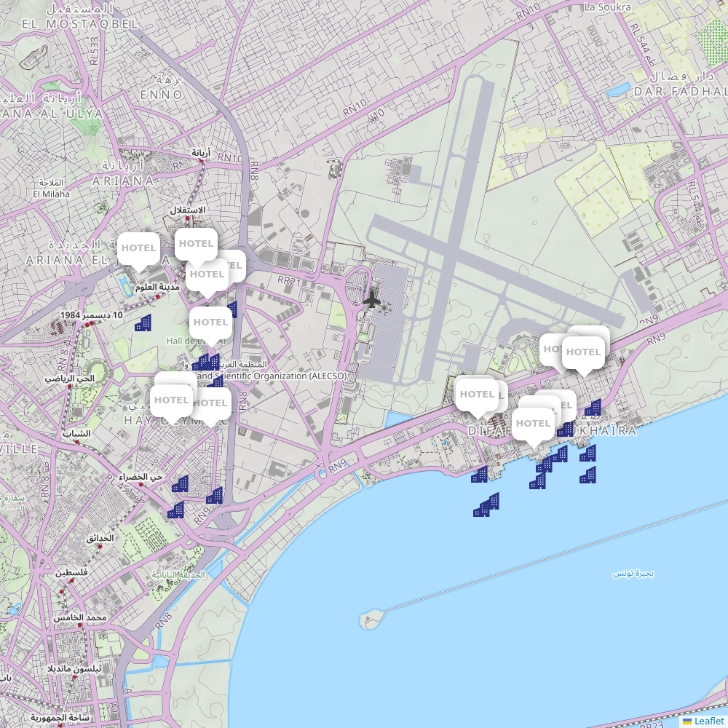Click the El Milaha place label
The image size is (728, 728).
[x=51, y=194]
